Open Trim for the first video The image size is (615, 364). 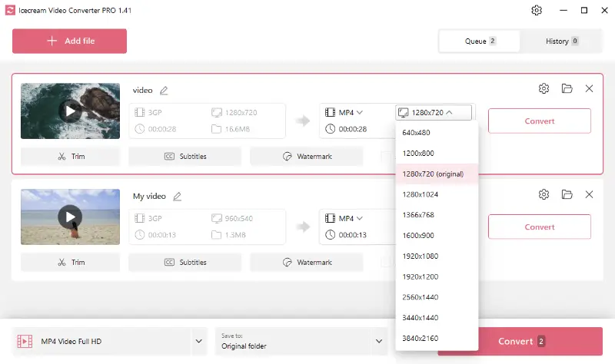tap(70, 157)
